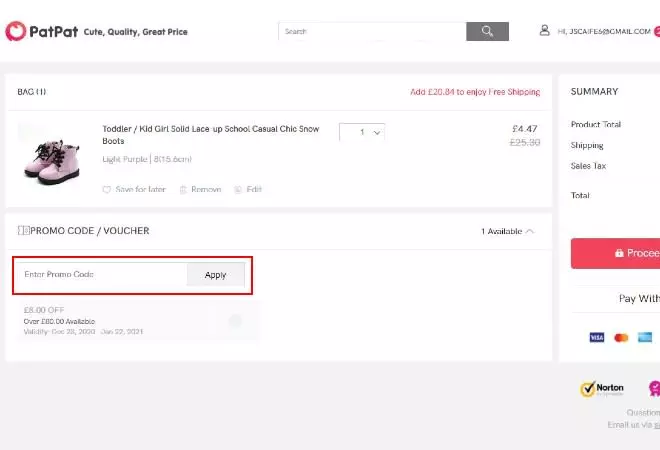The height and width of the screenshot is (450, 660).
Task: Click the Pay With label
Action: pos(639,298)
